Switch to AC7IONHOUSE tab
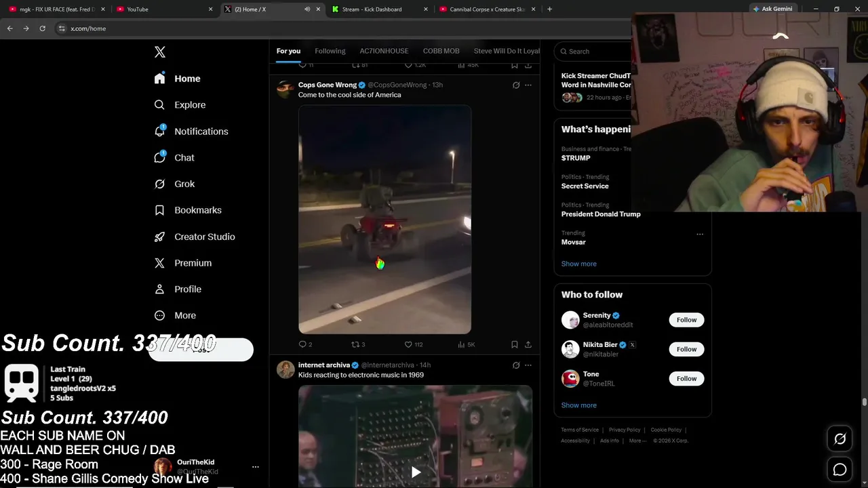This screenshot has height=488, width=868. click(384, 52)
